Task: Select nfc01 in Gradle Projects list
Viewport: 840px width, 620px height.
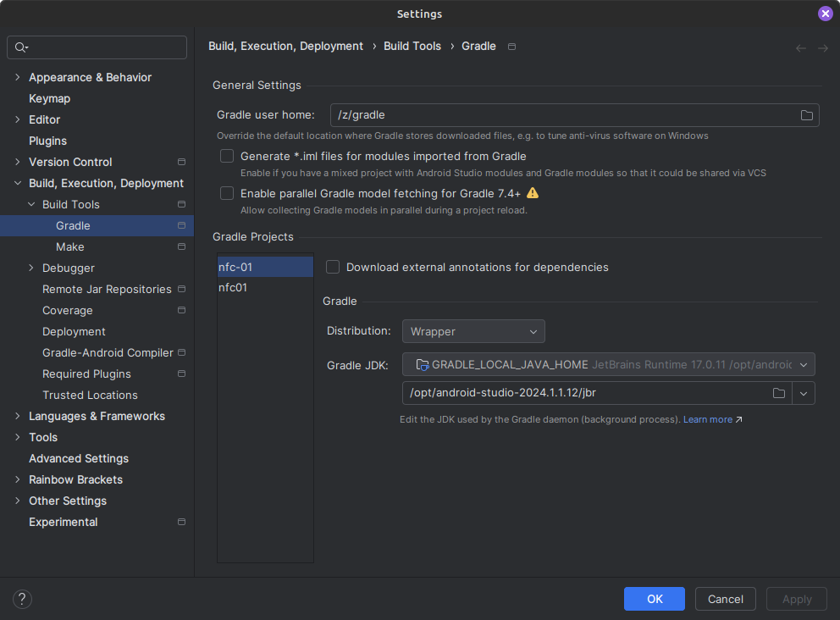Action: (x=233, y=287)
